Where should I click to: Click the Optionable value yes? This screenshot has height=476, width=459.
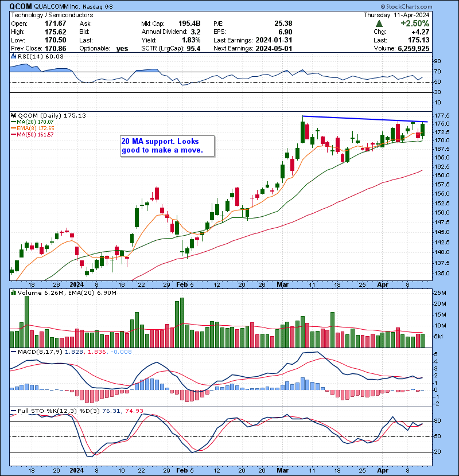pos(122,49)
